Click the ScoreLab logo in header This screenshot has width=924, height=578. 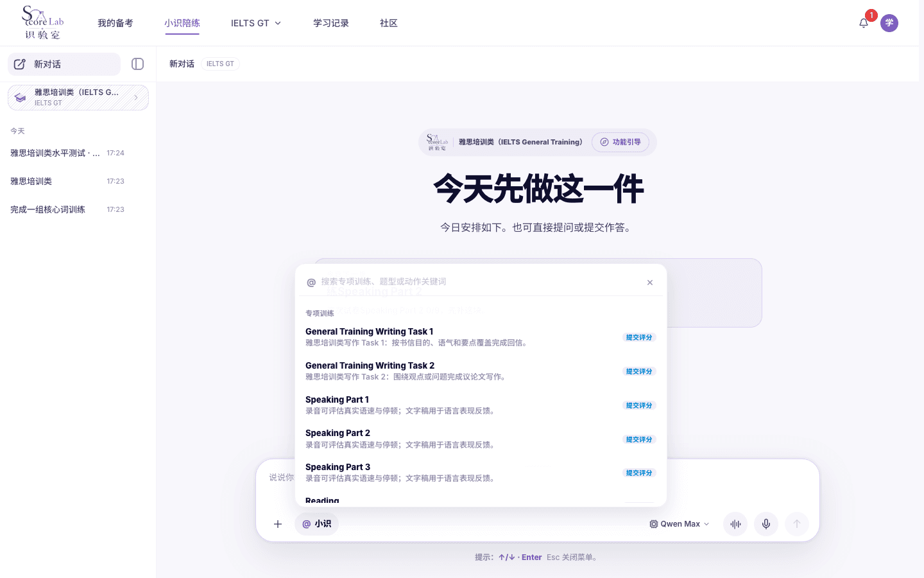click(x=43, y=22)
